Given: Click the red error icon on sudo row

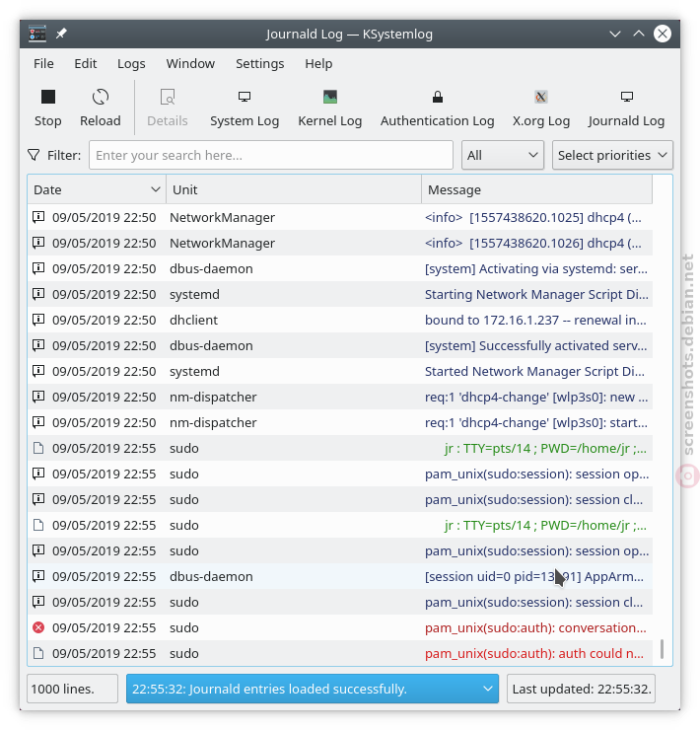Looking at the screenshot, I should 38,627.
